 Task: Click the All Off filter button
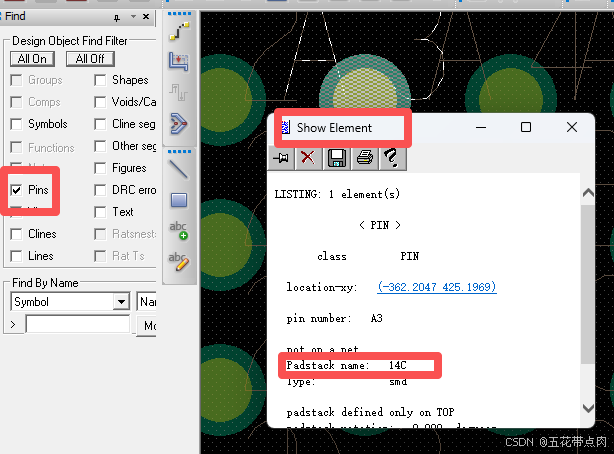(90, 59)
